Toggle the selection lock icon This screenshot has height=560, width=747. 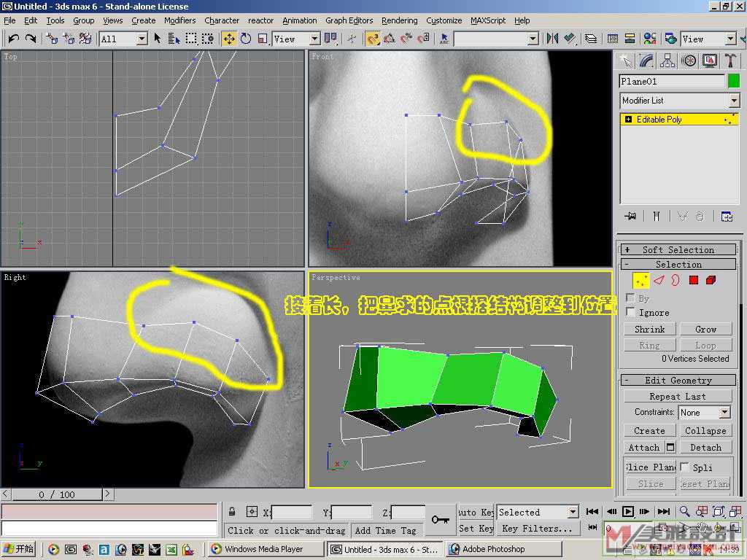coord(232,513)
